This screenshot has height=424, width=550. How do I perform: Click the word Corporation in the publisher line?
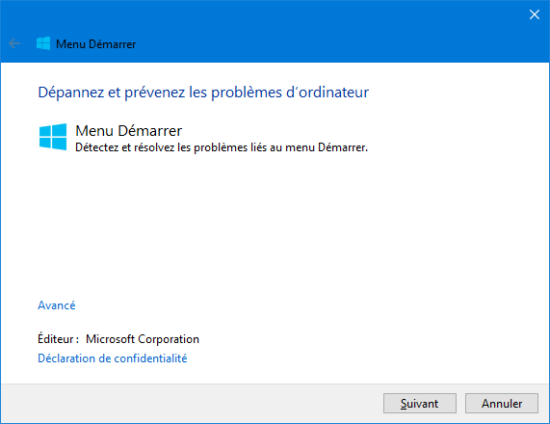point(168,339)
